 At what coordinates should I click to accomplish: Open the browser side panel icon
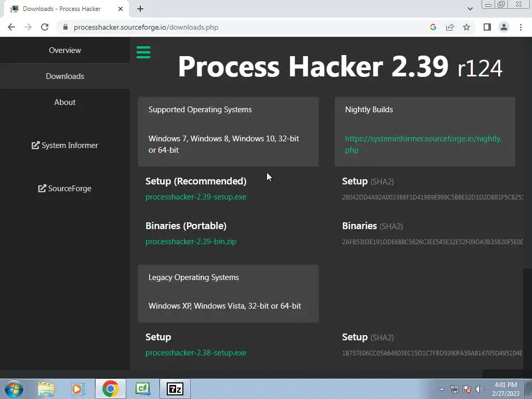point(487,27)
